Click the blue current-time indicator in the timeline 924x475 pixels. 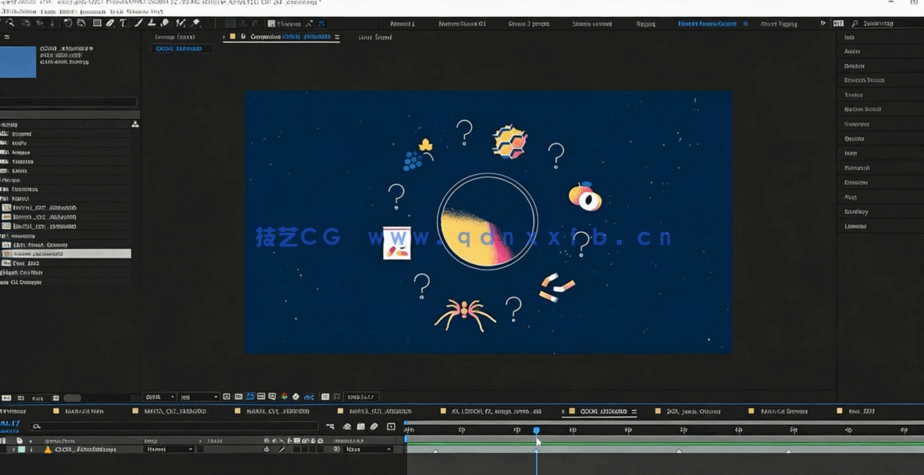(536, 430)
